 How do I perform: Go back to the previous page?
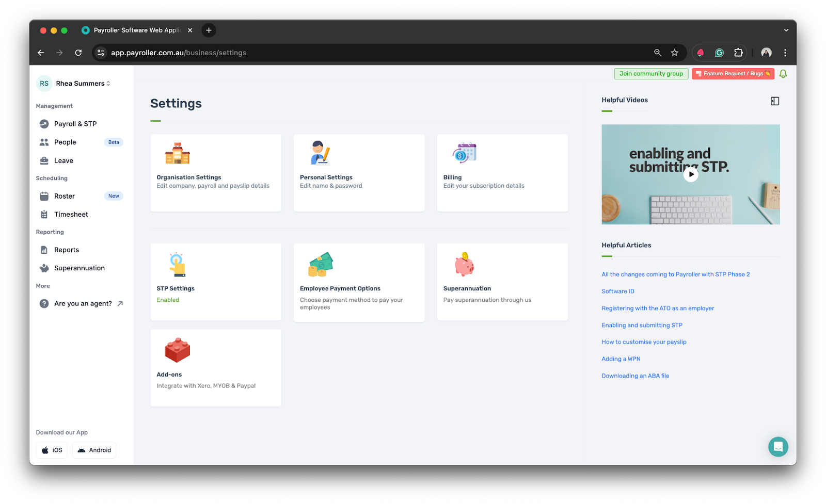point(41,53)
